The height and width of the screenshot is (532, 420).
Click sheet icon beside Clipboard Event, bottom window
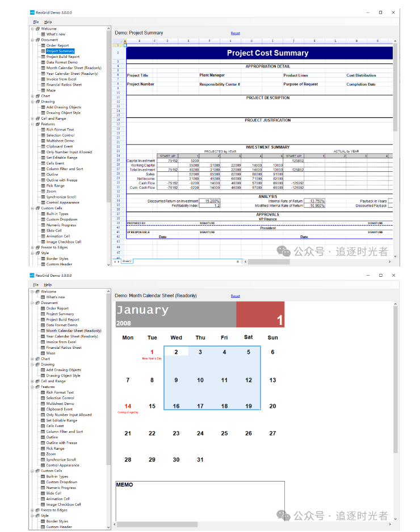[43, 409]
